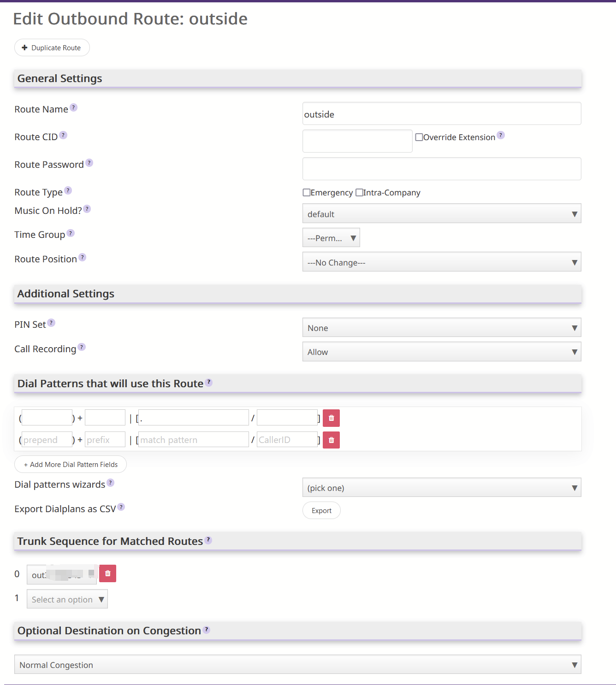Open help tooltip for Route Password

[x=89, y=163]
